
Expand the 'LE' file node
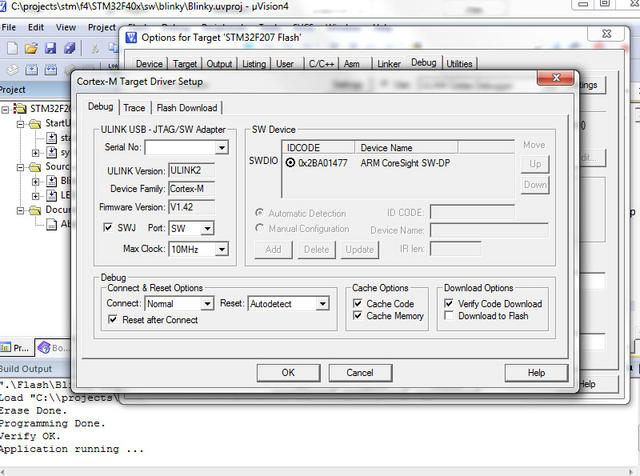click(36, 196)
